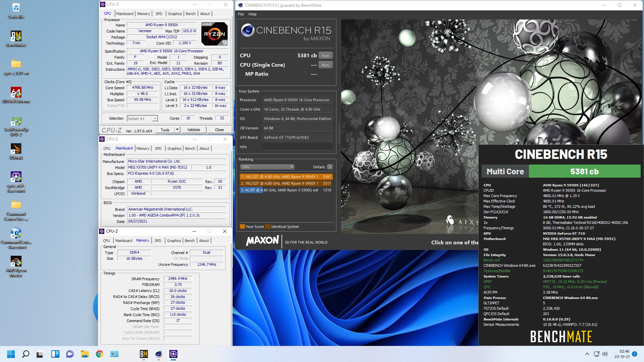Launch TechPowerUp GPU-Z desktop shortcut

tap(16, 126)
